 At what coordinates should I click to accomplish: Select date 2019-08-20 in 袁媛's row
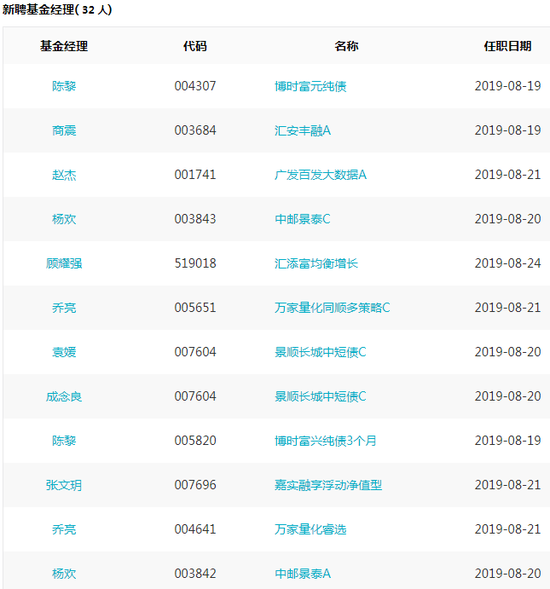pos(508,352)
